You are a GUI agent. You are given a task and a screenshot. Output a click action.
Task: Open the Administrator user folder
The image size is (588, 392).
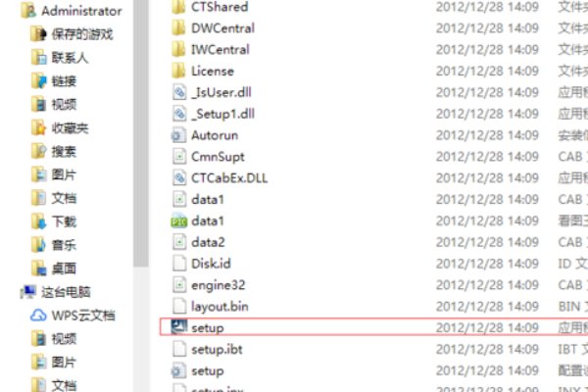(x=72, y=11)
